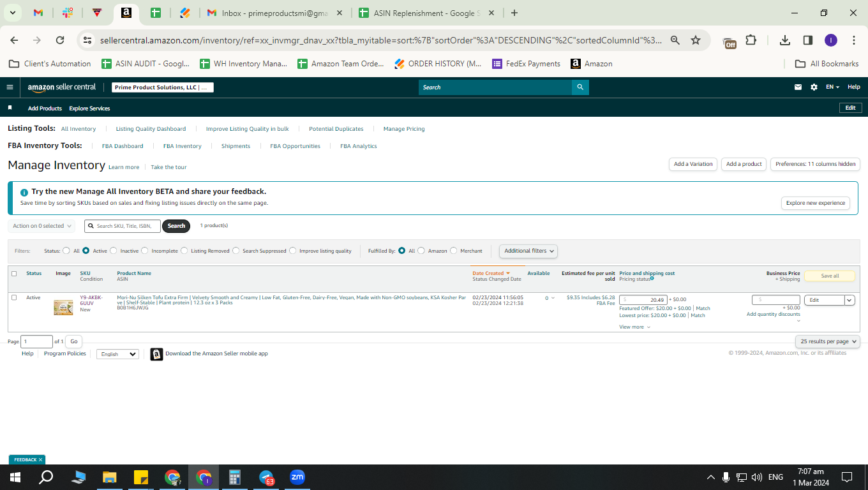Image resolution: width=868 pixels, height=490 pixels.
Task: Open the dropdown arrow next to Edit
Action: coord(849,300)
